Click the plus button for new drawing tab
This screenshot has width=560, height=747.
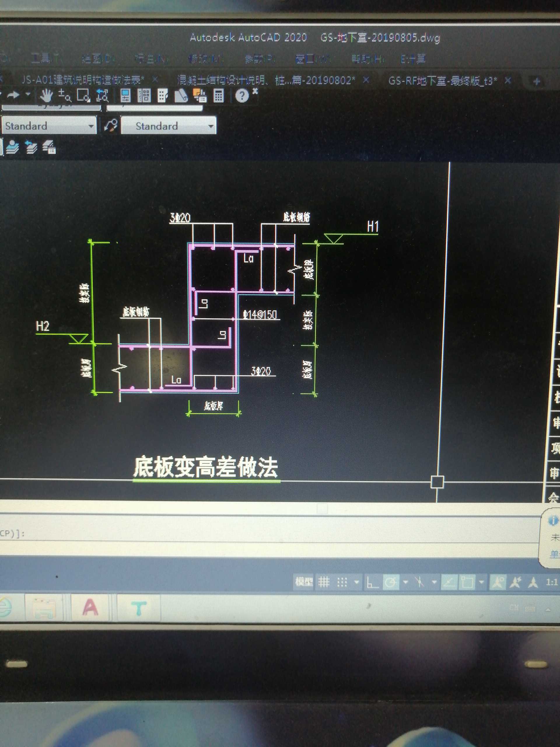coord(536,81)
